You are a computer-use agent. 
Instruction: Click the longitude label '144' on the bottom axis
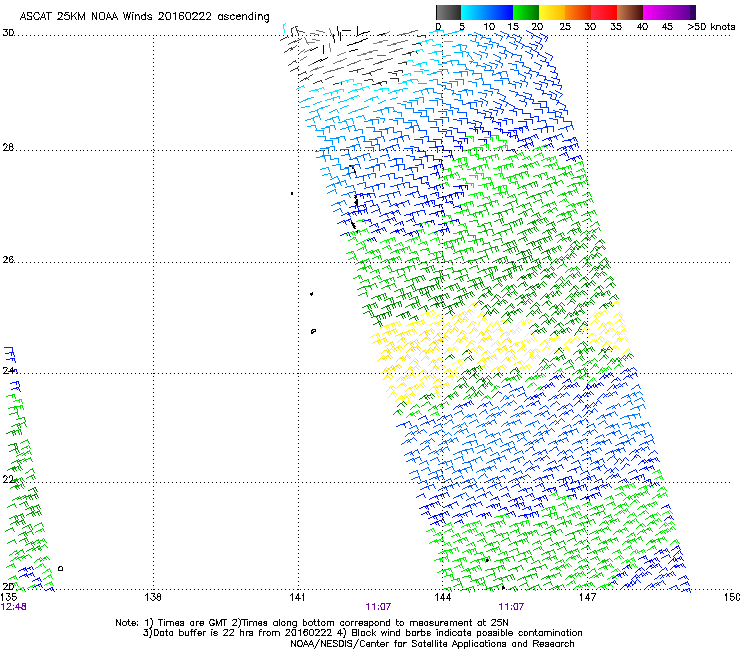click(x=443, y=597)
